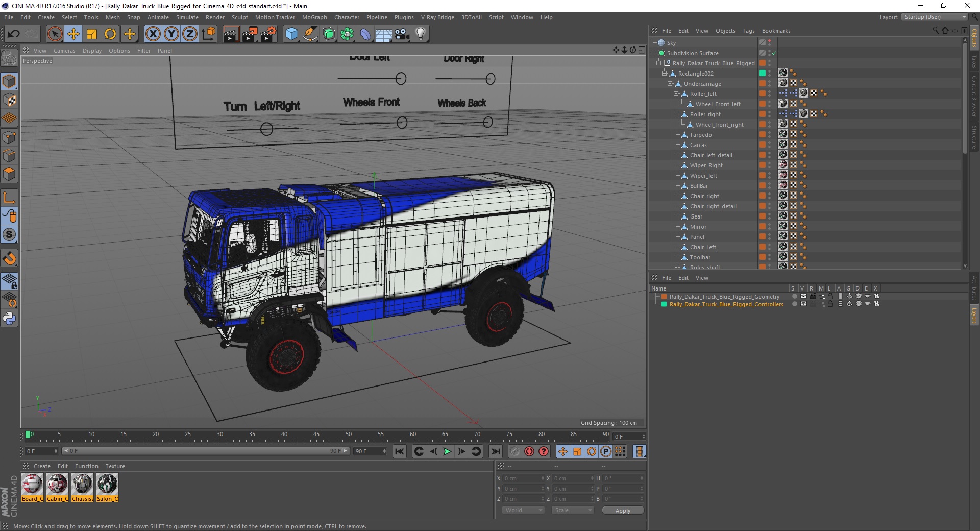Toggle the Snap S icon
This screenshot has width=980, height=531.
tap(9, 235)
